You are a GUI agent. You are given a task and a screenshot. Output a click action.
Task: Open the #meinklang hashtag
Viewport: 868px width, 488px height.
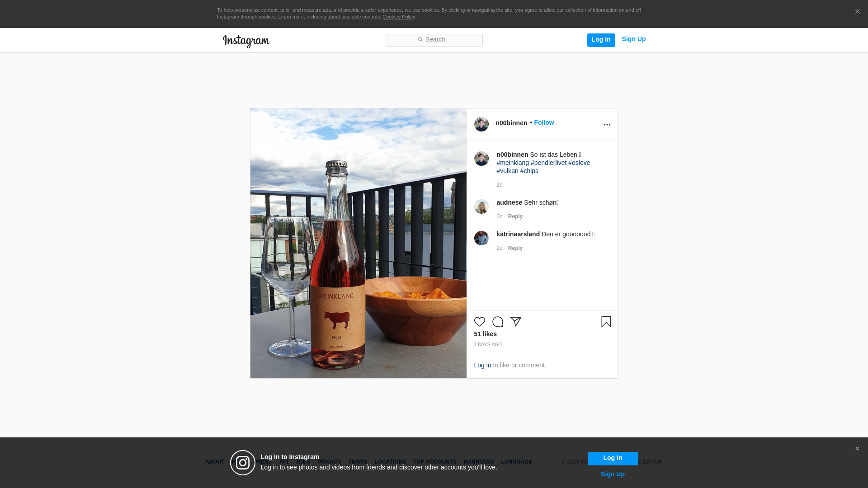(x=512, y=163)
